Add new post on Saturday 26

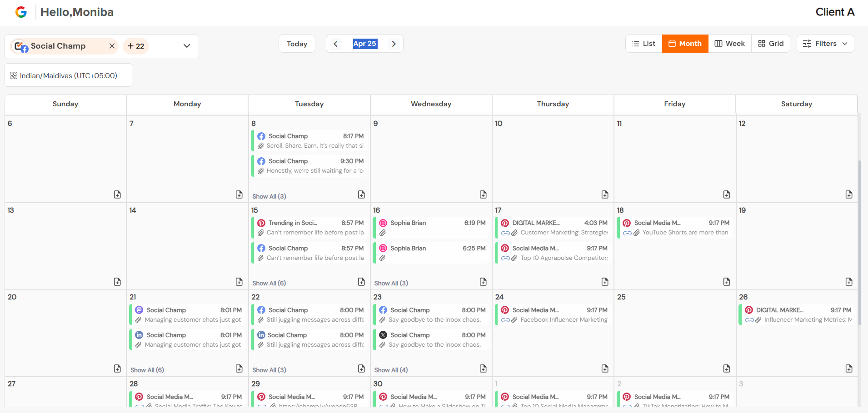click(849, 368)
